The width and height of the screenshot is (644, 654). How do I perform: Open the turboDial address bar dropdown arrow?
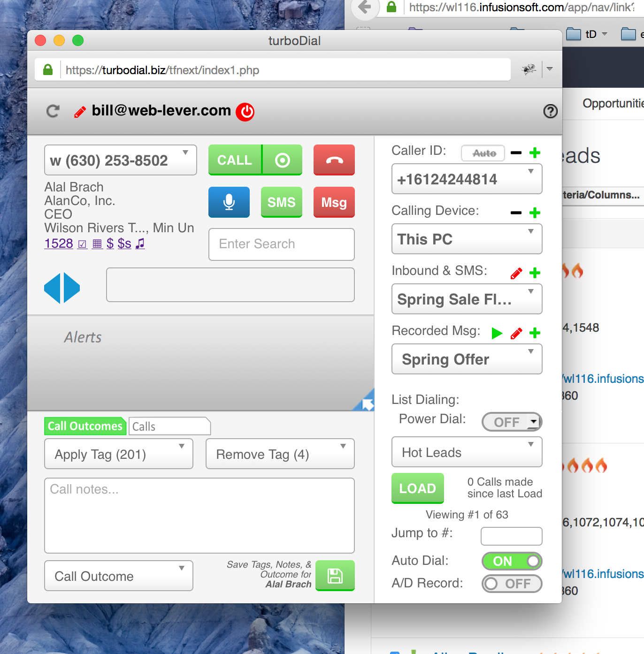pyautogui.click(x=550, y=69)
